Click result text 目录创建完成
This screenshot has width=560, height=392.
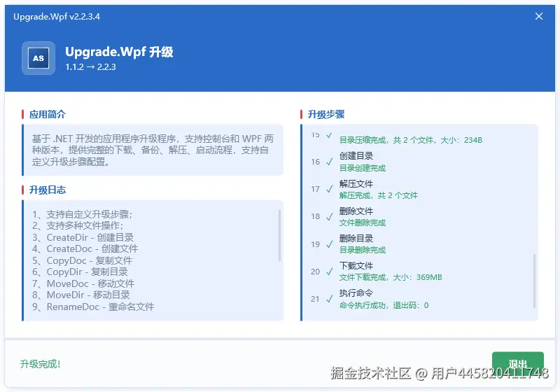tap(363, 168)
